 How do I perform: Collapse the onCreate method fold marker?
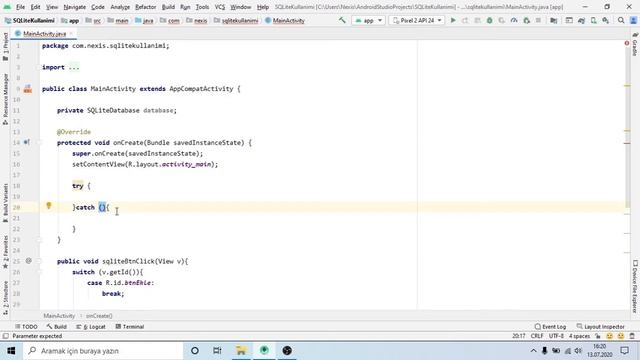pos(40,142)
